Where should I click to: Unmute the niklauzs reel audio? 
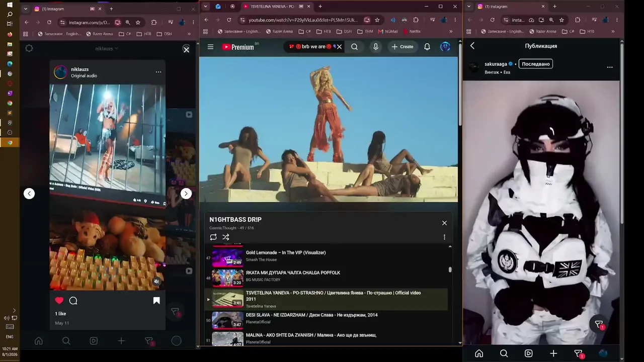[x=156, y=282]
